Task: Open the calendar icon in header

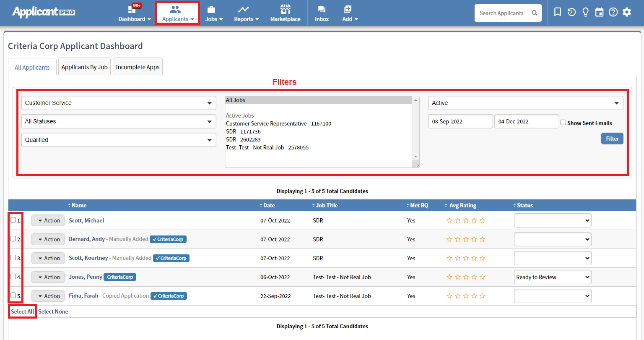Action: 599,12
